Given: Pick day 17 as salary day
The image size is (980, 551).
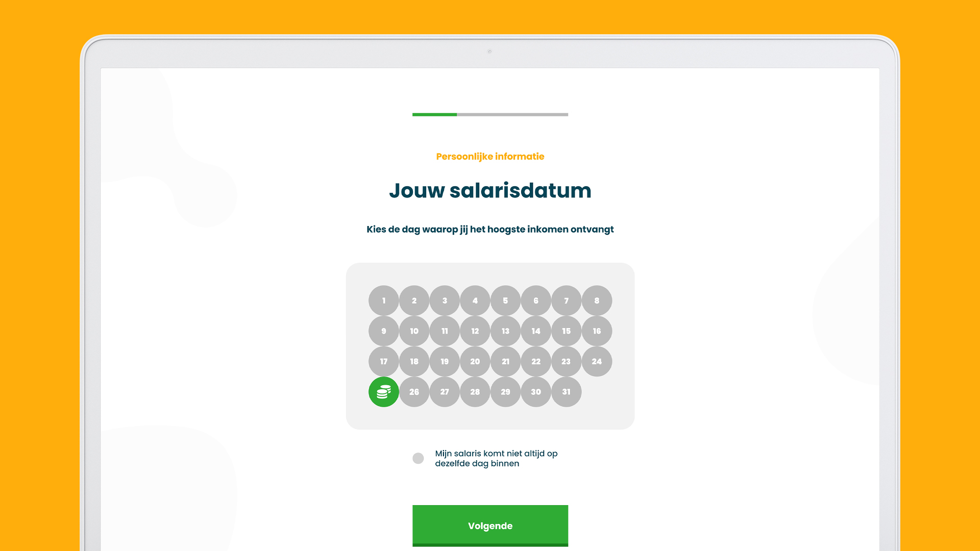Looking at the screenshot, I should pos(383,361).
